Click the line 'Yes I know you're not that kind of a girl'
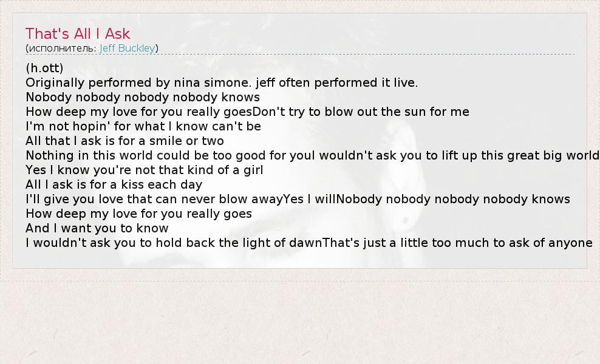Screen dimensions: 600x364 (145, 170)
